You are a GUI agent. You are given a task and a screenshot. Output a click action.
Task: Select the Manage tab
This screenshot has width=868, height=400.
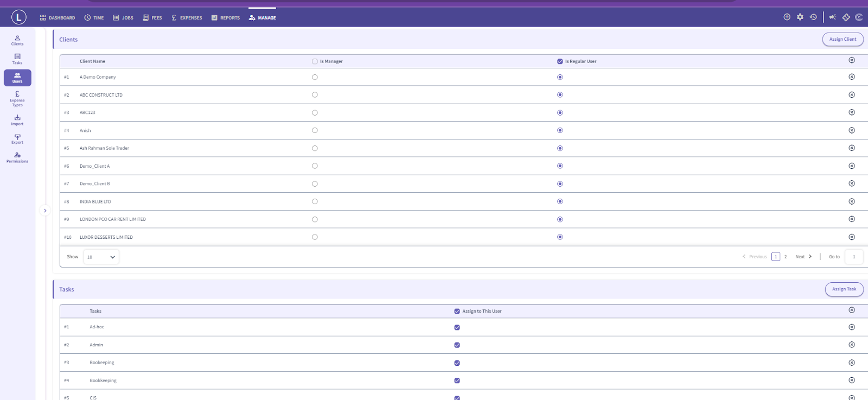(263, 18)
